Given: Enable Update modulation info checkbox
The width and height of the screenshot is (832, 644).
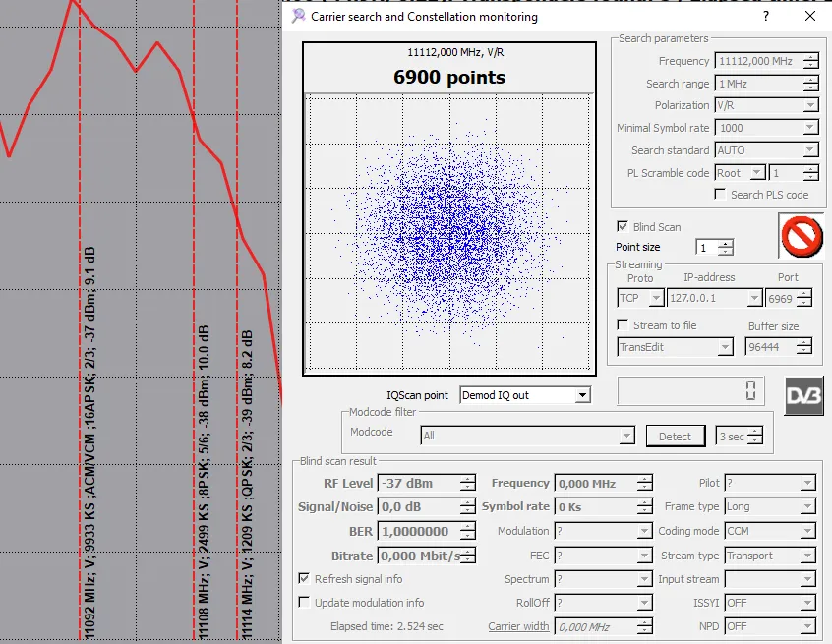Looking at the screenshot, I should click(304, 603).
